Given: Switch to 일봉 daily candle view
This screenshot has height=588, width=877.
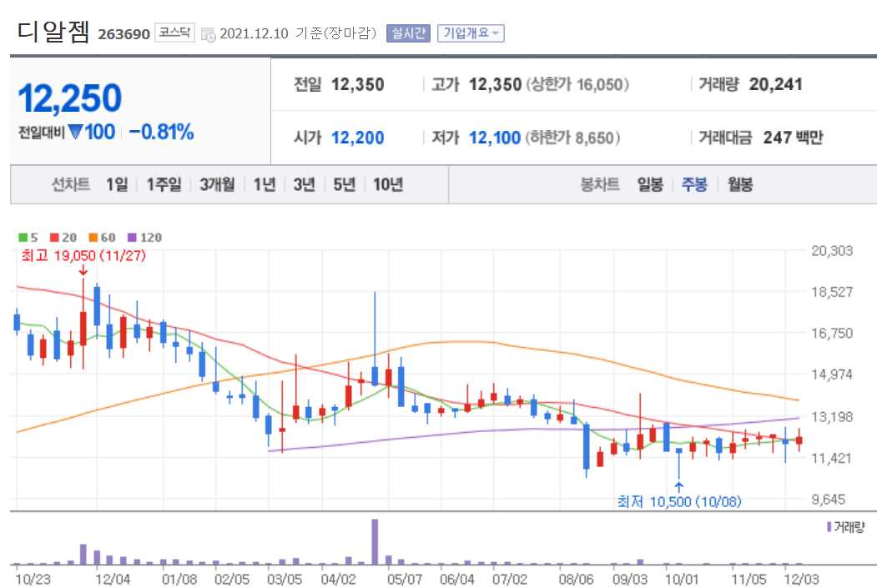Looking at the screenshot, I should [649, 184].
